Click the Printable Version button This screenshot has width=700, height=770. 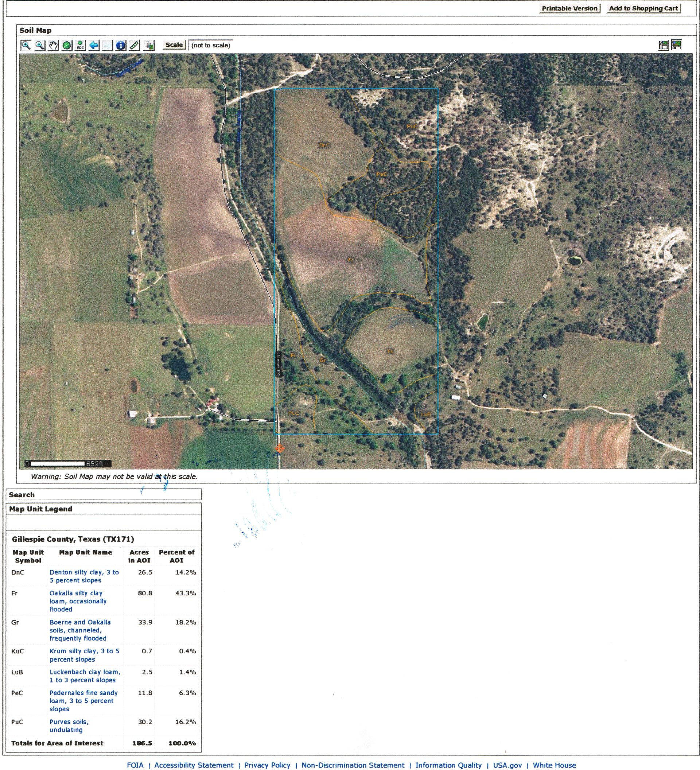569,8
